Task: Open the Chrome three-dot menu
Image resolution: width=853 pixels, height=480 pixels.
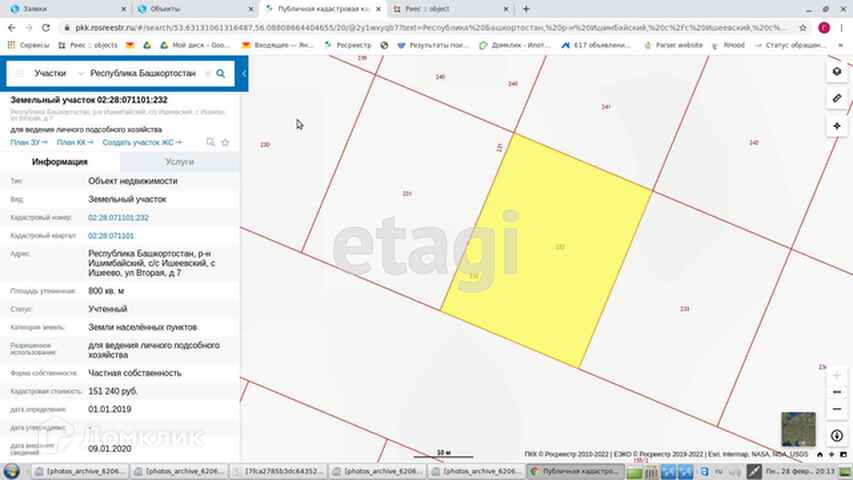Action: pos(842,28)
